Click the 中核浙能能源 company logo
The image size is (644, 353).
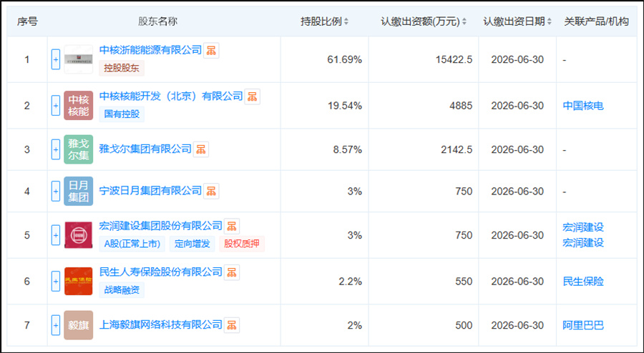tap(79, 59)
